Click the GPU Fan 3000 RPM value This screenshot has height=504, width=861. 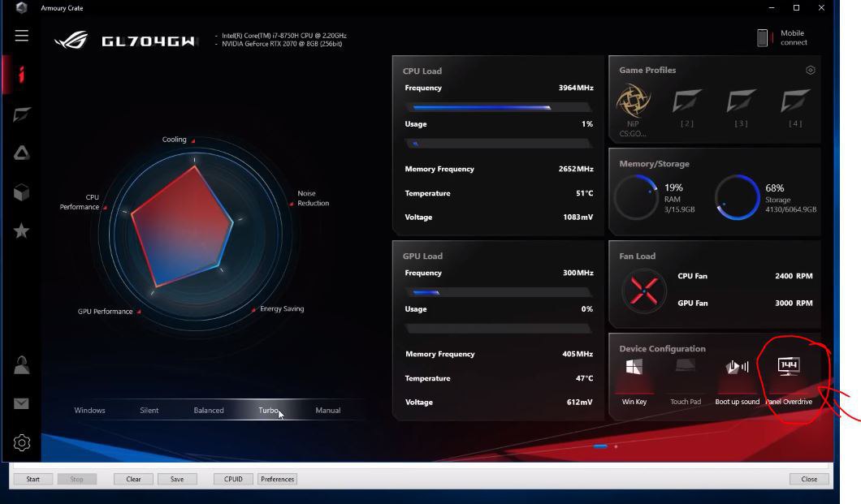(x=794, y=303)
